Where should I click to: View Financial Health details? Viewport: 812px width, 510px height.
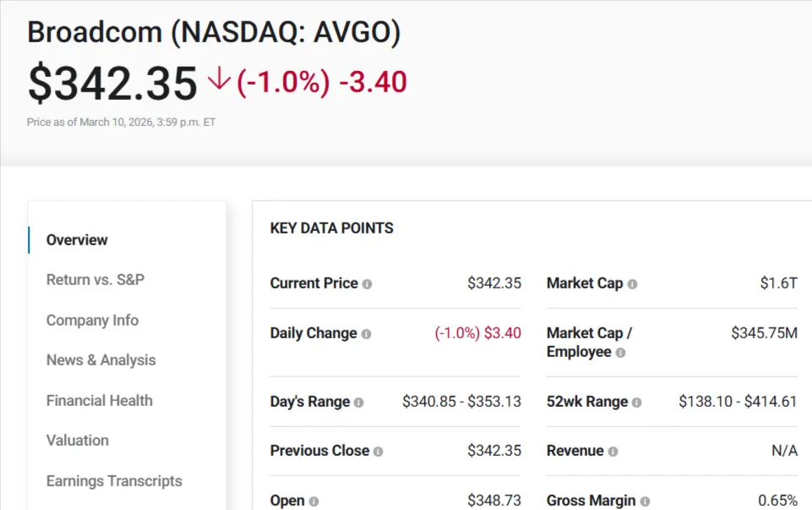99,400
